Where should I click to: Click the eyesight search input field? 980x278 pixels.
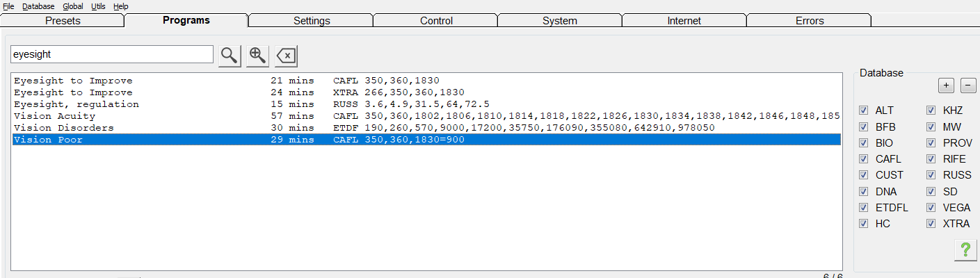[111, 54]
